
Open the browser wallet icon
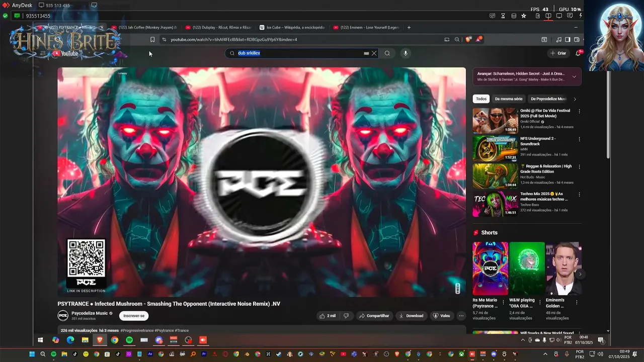coord(577,40)
